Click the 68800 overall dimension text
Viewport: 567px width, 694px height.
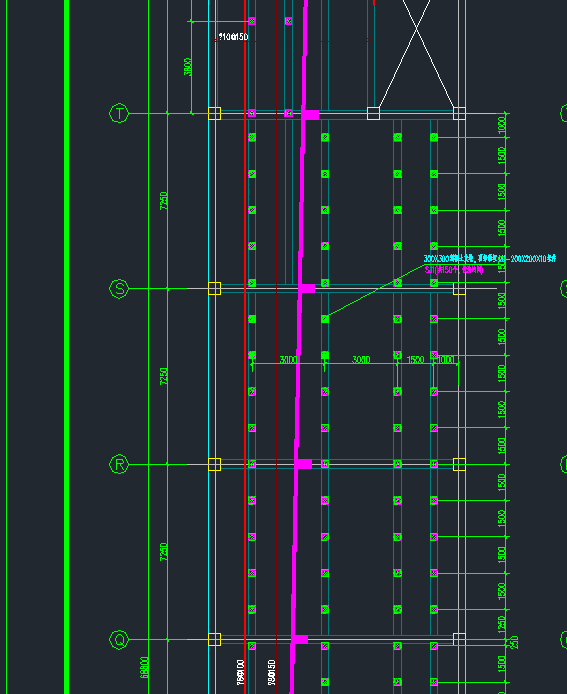[x=144, y=667]
